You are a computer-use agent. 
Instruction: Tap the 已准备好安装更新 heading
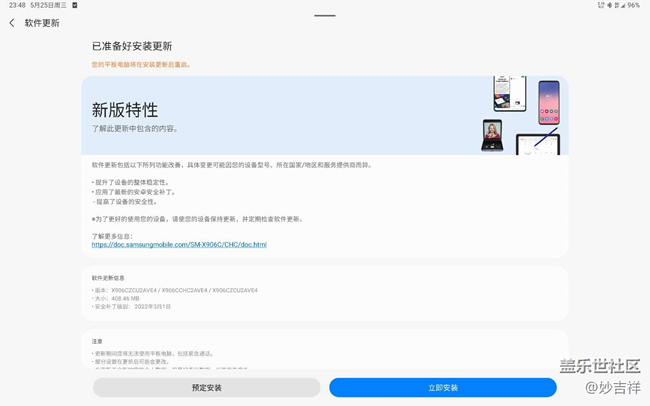tap(132, 46)
